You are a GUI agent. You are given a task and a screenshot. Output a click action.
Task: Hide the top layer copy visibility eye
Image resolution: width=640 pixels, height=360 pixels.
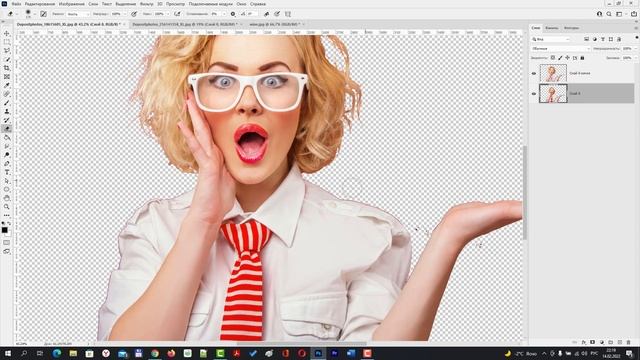pyautogui.click(x=534, y=73)
